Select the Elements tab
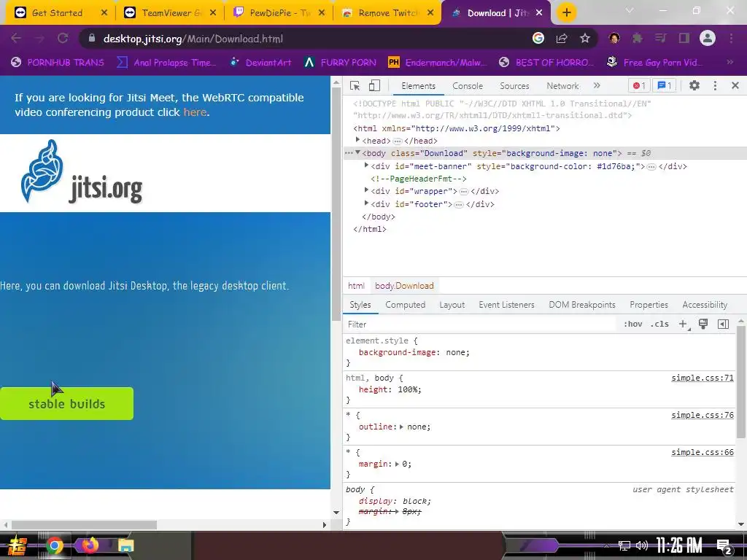The image size is (747, 560). tap(418, 86)
